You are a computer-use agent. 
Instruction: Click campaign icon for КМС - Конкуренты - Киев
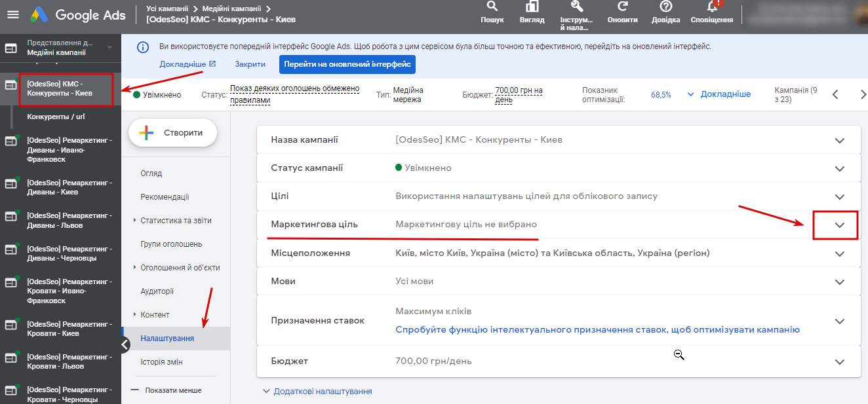[10, 85]
